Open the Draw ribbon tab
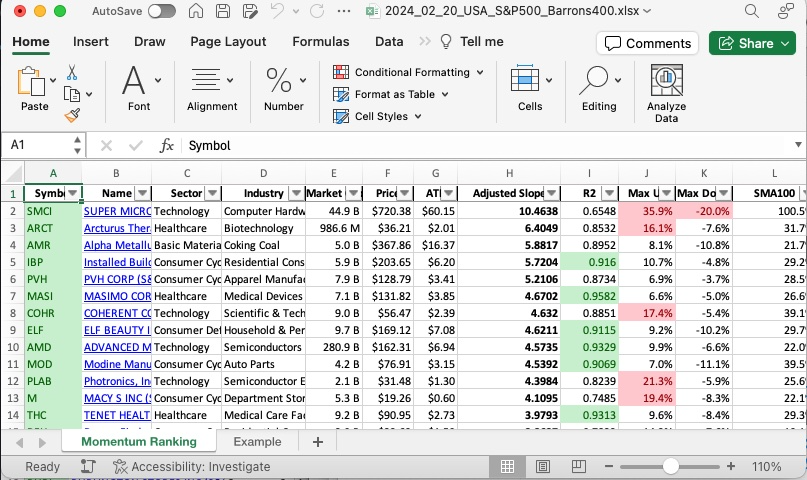The width and height of the screenshot is (807, 480). pos(150,42)
